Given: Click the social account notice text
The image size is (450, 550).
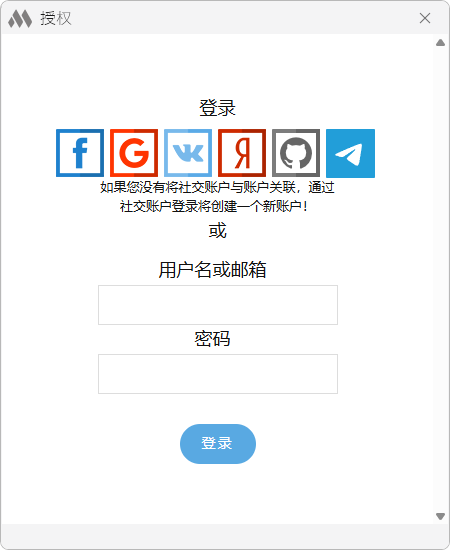Looking at the screenshot, I should tap(217, 197).
